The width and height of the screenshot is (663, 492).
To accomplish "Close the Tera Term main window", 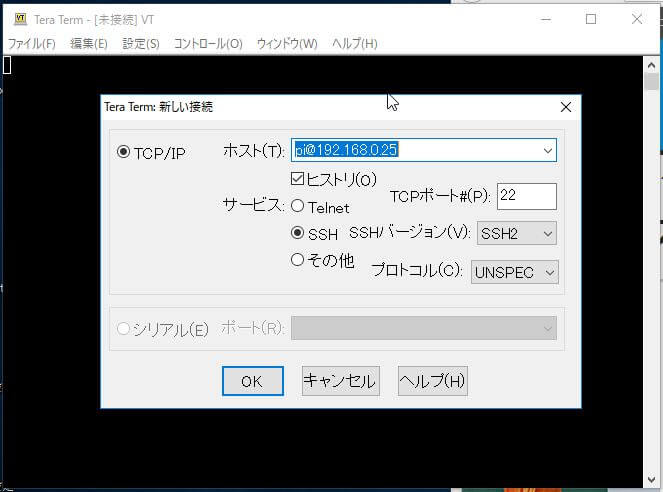I will 637,19.
